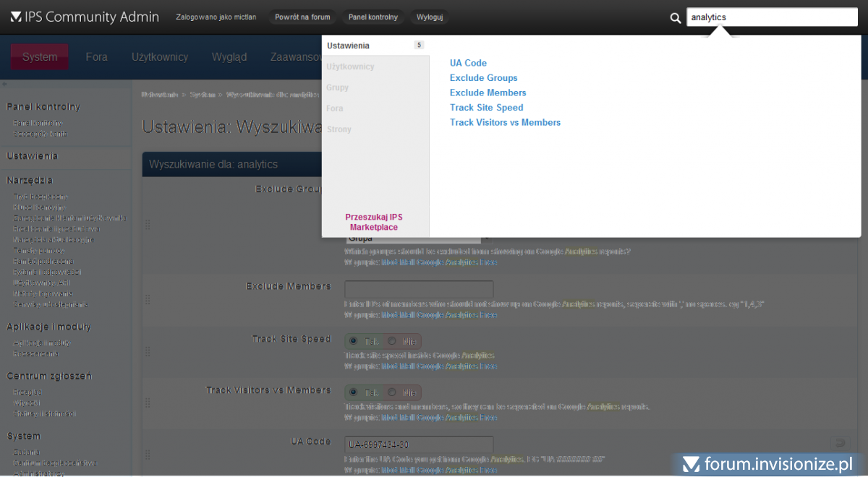The height and width of the screenshot is (477, 868).
Task: Select Nie for Track Site Speed
Action: [392, 341]
